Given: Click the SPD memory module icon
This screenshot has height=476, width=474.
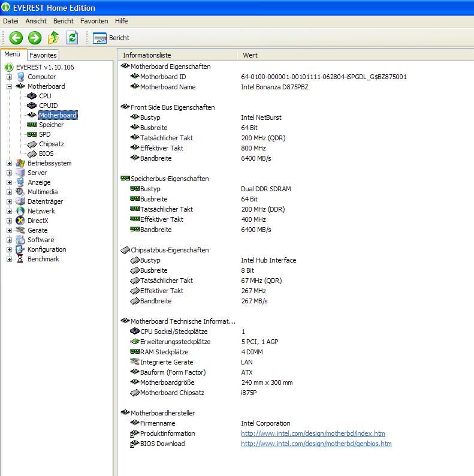Looking at the screenshot, I should coord(32,134).
